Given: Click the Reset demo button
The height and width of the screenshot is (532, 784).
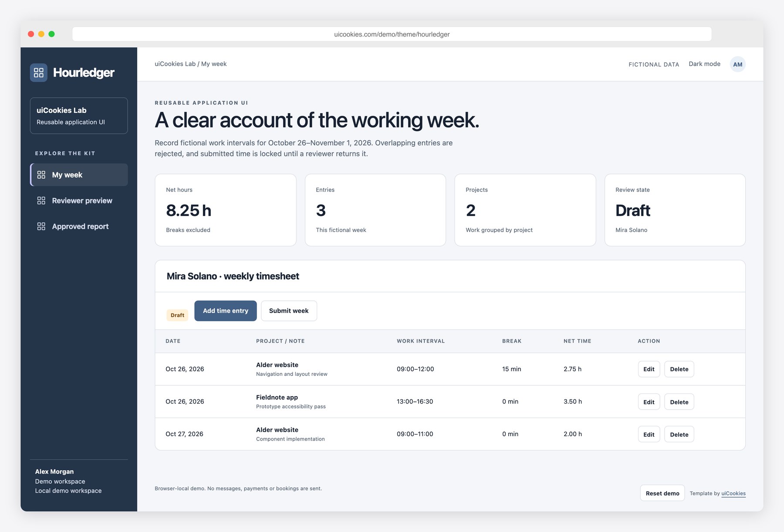Looking at the screenshot, I should 662,493.
